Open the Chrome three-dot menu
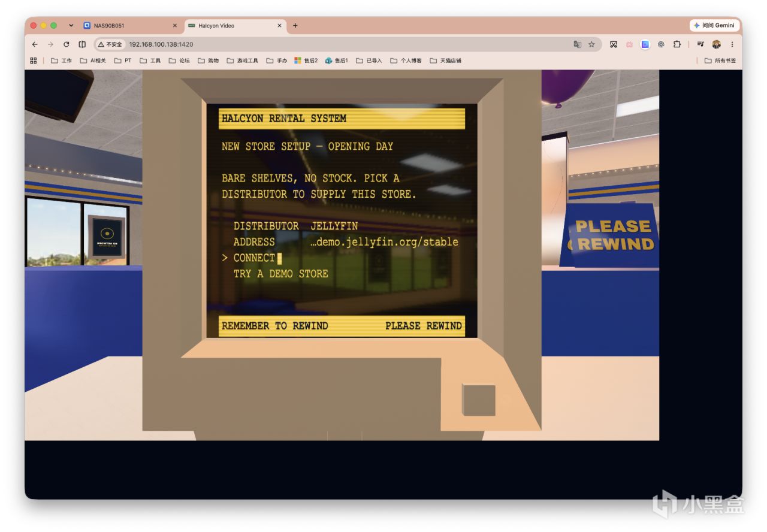767x532 pixels. (732, 44)
